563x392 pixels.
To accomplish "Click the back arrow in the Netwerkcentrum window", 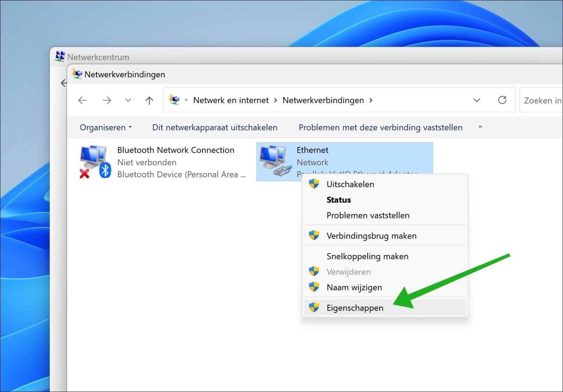I will [x=63, y=83].
